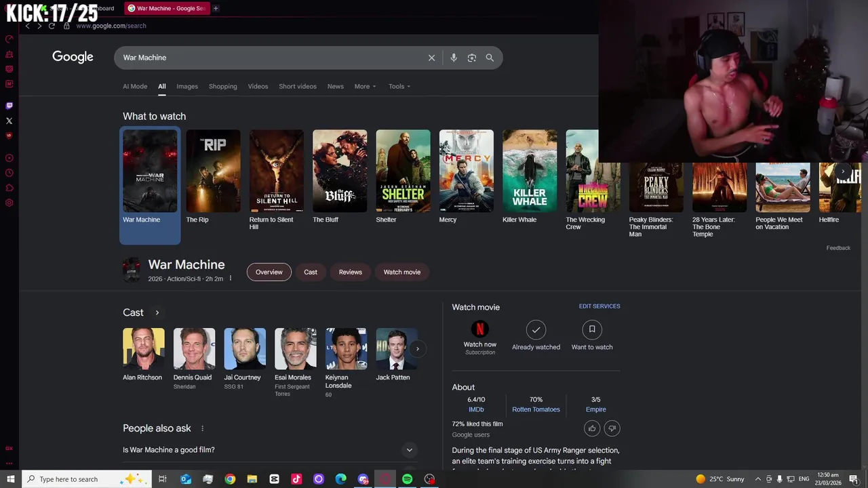Show more cast with carousel arrow
The width and height of the screenshot is (868, 488).
417,348
